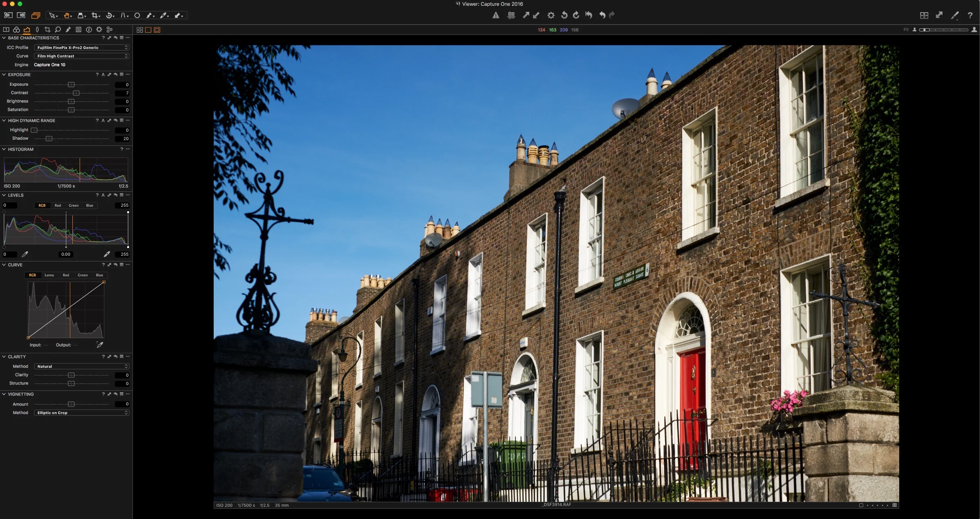
Task: Open the Film High Contrast curve dropdown
Action: pos(81,56)
